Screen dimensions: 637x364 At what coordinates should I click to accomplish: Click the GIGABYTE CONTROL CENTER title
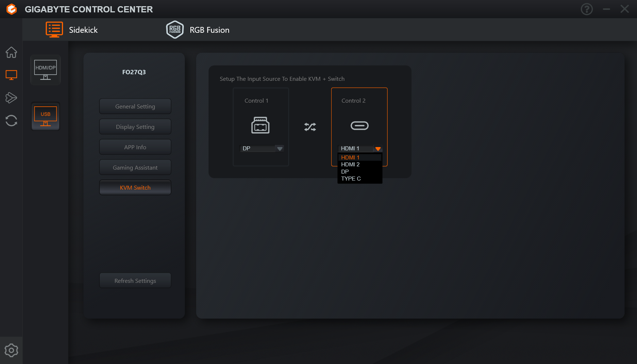point(89,9)
